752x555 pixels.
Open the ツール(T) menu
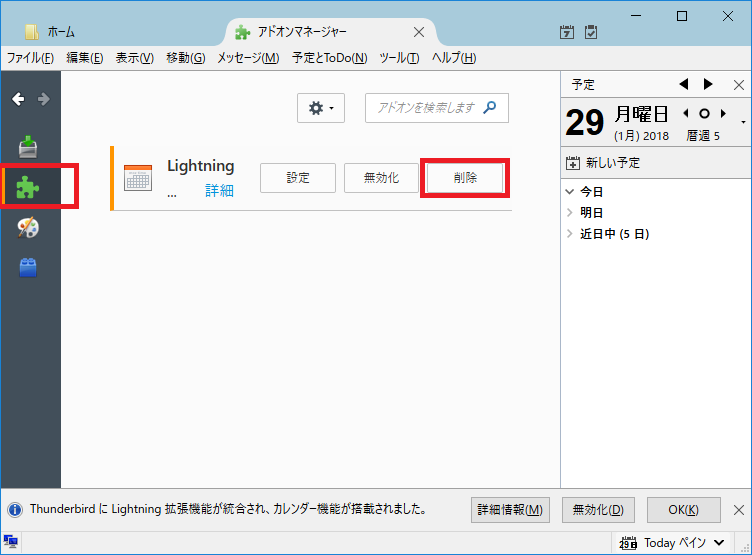[x=399, y=58]
